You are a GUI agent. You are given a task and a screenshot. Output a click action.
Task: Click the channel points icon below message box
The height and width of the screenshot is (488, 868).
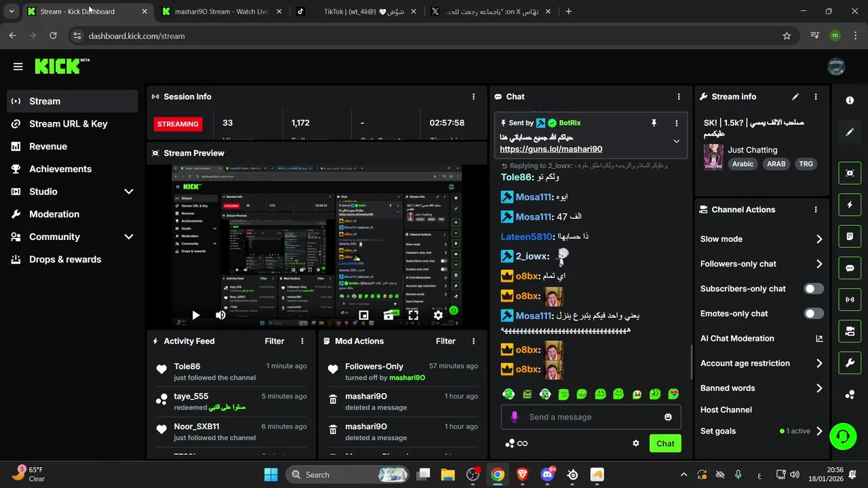click(x=510, y=443)
